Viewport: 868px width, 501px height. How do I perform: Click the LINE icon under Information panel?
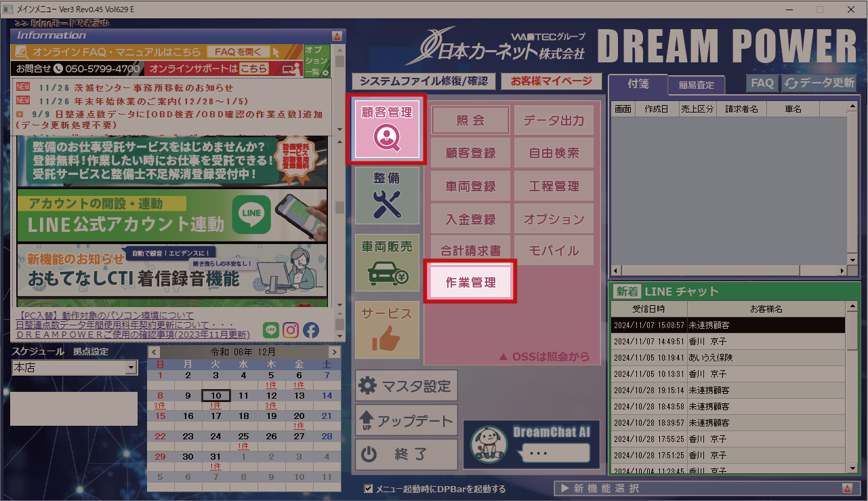(270, 330)
